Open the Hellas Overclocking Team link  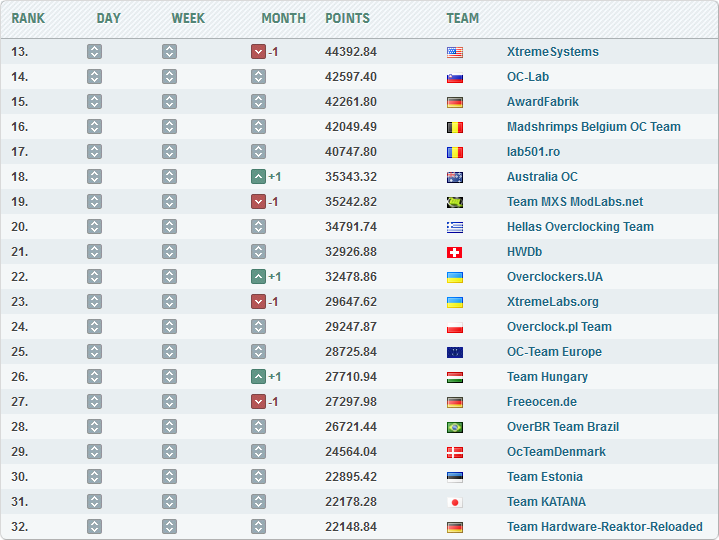580,227
